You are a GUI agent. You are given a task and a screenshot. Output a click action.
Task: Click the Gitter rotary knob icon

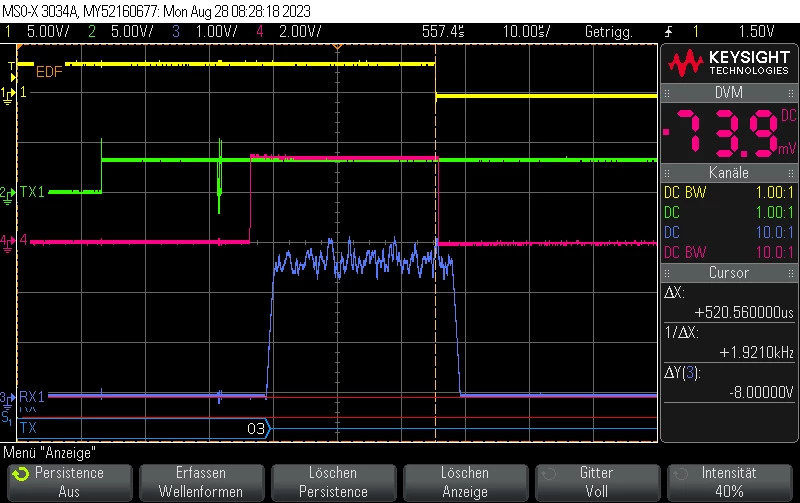(548, 474)
